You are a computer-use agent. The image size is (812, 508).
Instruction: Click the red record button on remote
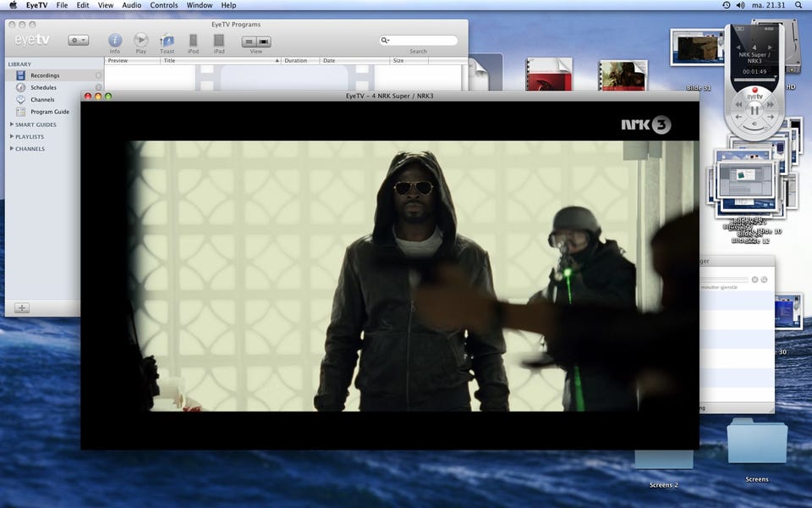tap(754, 91)
